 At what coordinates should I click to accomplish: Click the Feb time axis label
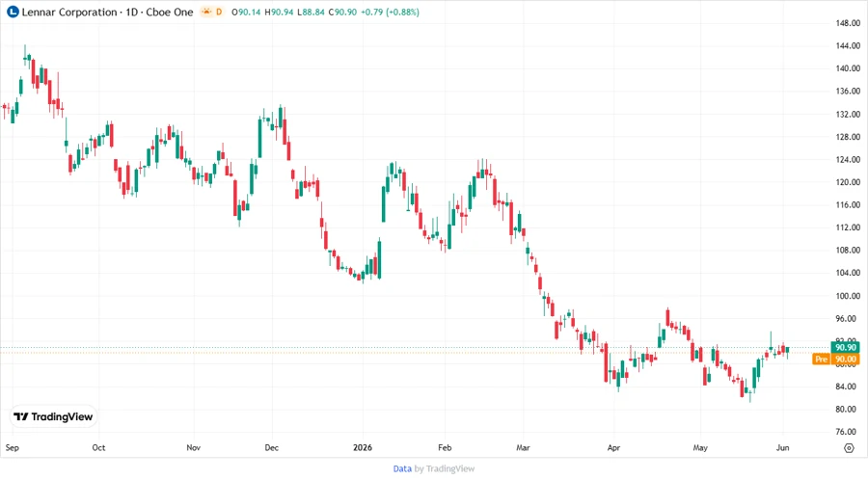(x=445, y=447)
